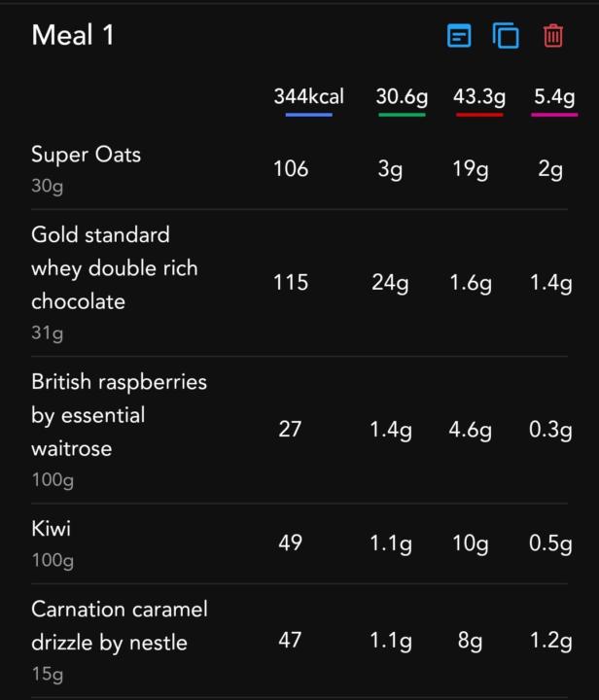The width and height of the screenshot is (599, 700).
Task: Select the 344kcal total calories header
Action: pos(308,96)
